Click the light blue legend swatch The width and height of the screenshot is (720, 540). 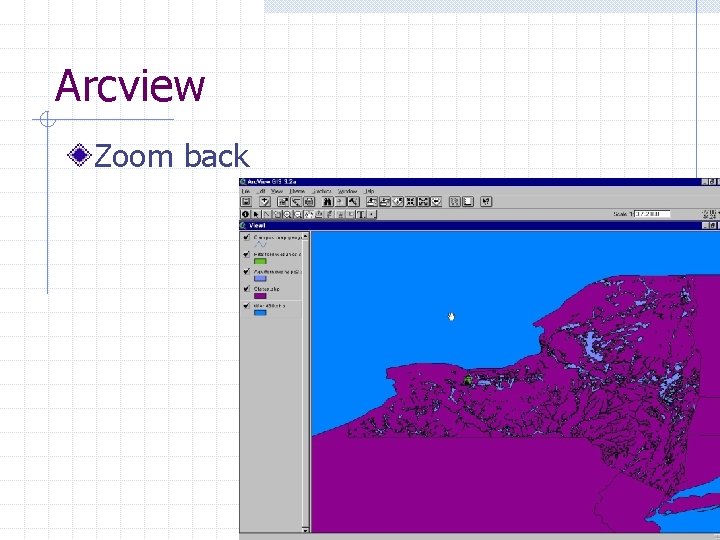tap(260, 279)
